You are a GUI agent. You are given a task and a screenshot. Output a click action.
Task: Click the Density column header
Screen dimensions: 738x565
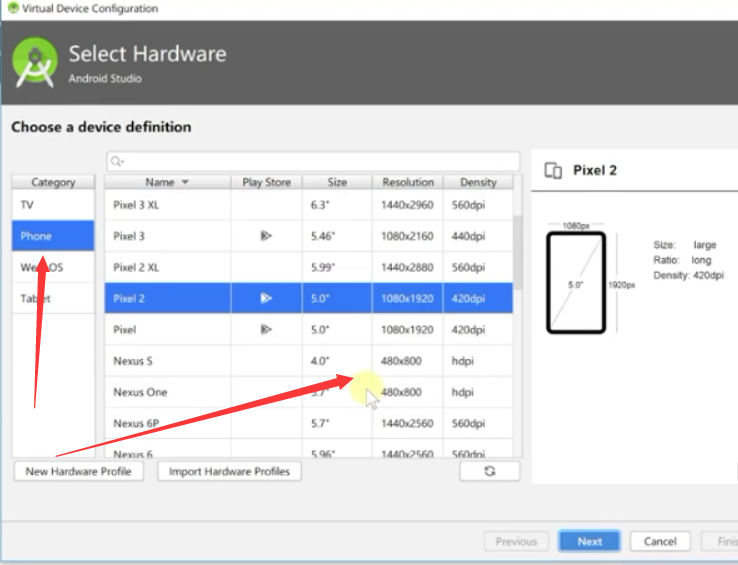478,182
